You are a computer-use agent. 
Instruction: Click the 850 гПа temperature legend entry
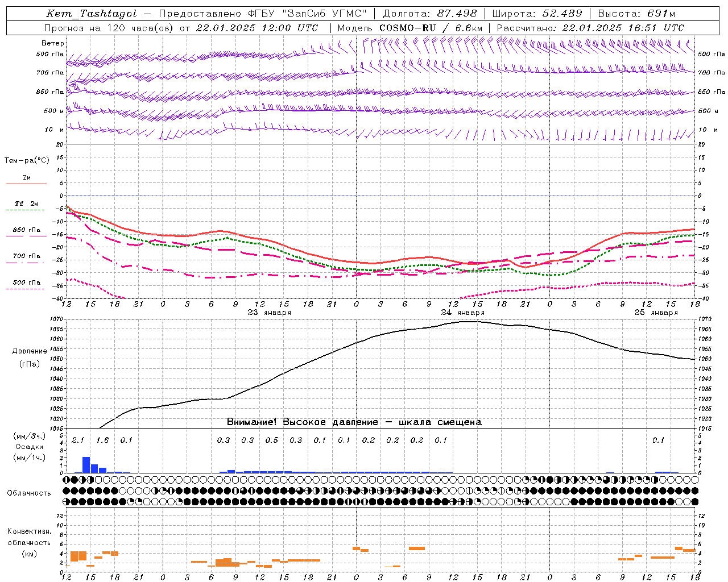pos(27,230)
